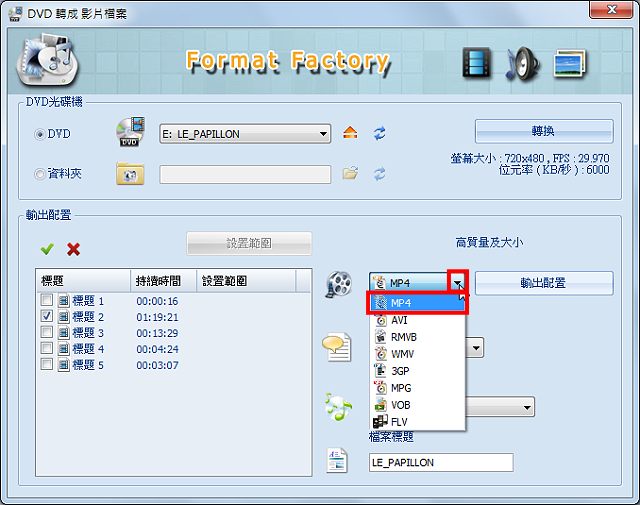
Task: Click the refresh icon beside folder path
Action: (x=380, y=174)
